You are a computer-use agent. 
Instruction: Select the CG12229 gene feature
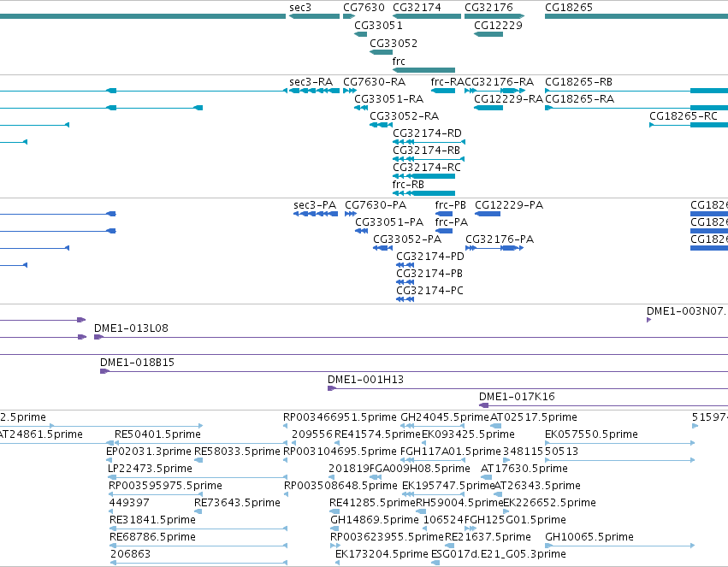coord(488,34)
